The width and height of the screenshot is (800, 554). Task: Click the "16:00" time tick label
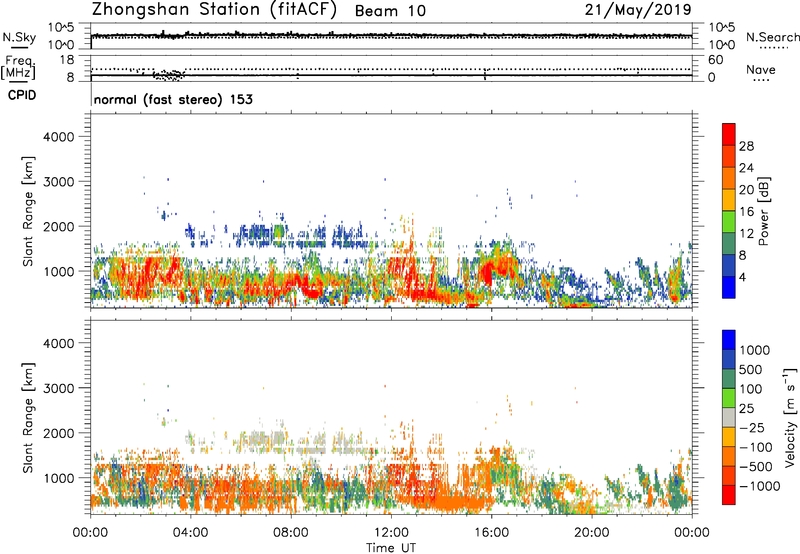click(x=491, y=533)
